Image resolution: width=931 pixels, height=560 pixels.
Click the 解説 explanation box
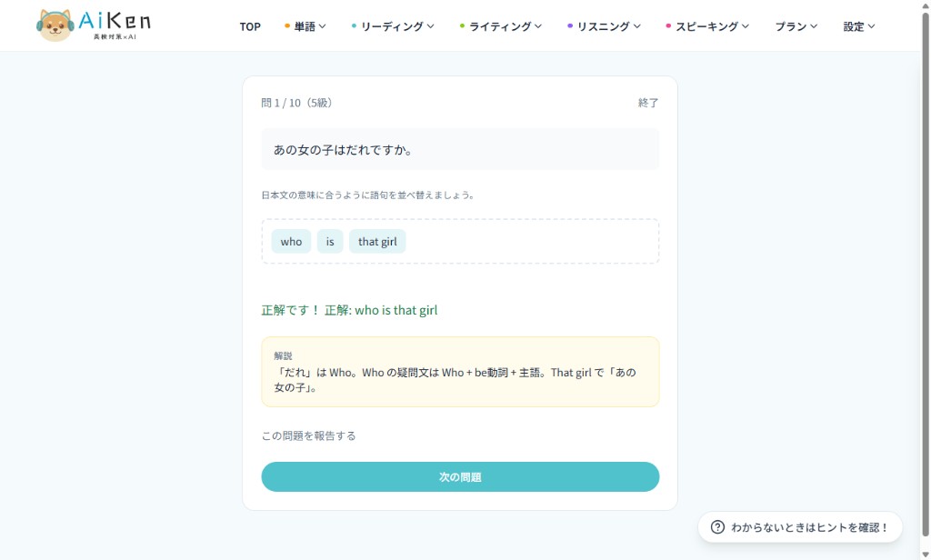tap(460, 372)
